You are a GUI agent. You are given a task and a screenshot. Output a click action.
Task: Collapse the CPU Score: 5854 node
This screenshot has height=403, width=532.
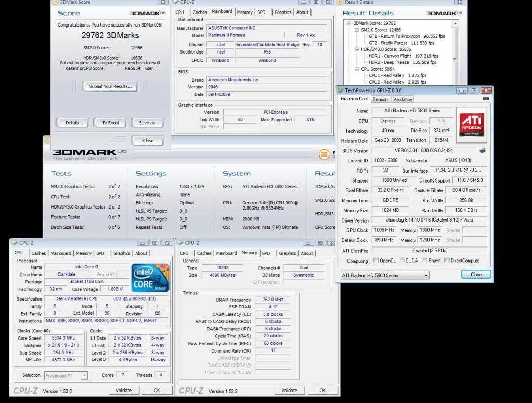(x=357, y=69)
